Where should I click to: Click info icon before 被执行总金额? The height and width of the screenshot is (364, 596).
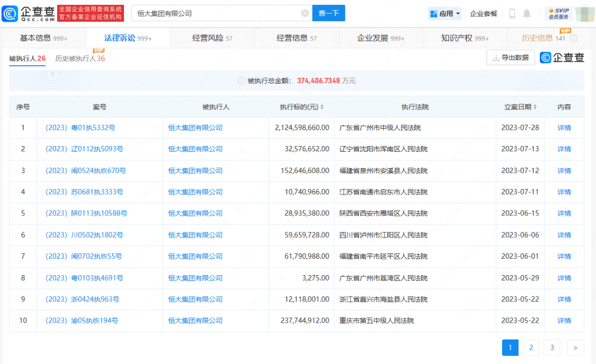(242, 81)
